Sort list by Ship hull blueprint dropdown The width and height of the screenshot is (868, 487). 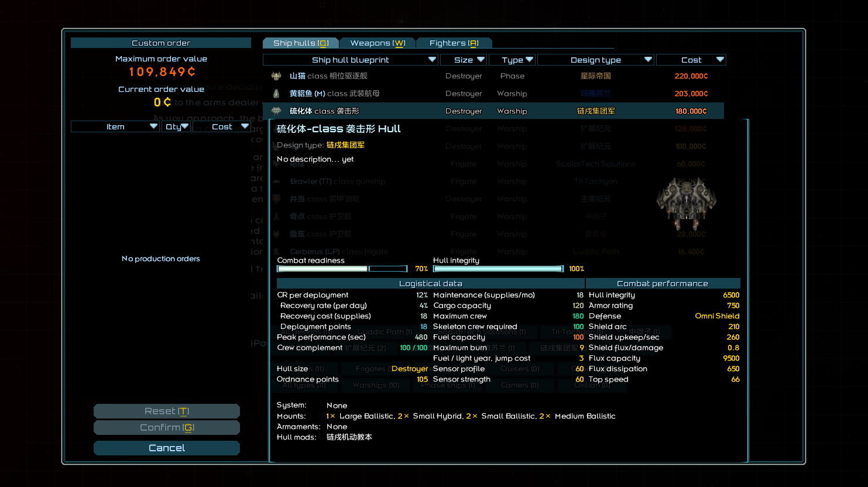350,60
